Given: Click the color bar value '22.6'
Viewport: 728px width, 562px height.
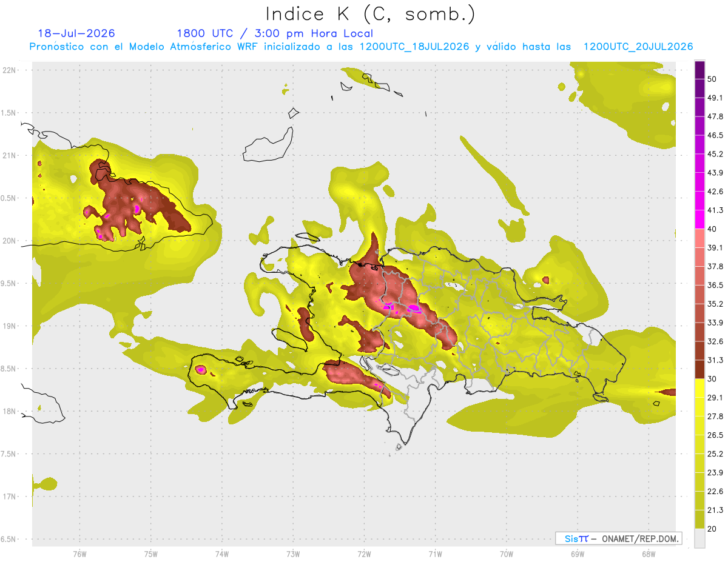Looking at the screenshot, I should pyautogui.click(x=715, y=491).
